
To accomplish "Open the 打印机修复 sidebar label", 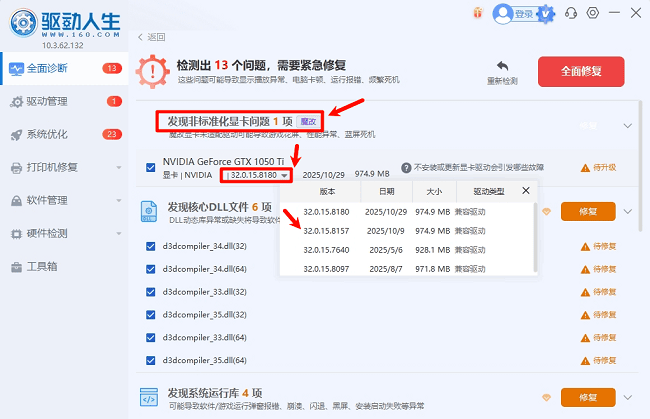I will (52, 167).
